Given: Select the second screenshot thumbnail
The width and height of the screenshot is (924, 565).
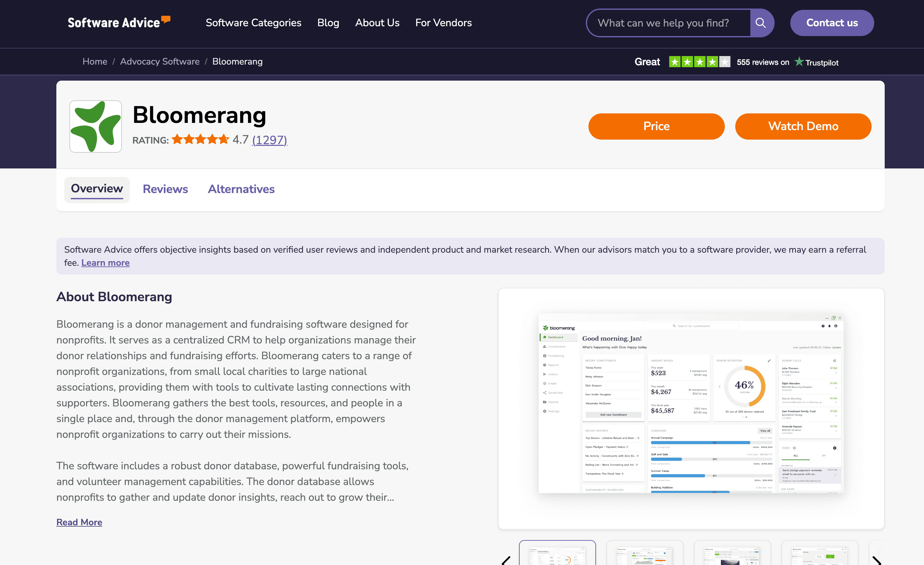Looking at the screenshot, I should click(x=645, y=555).
